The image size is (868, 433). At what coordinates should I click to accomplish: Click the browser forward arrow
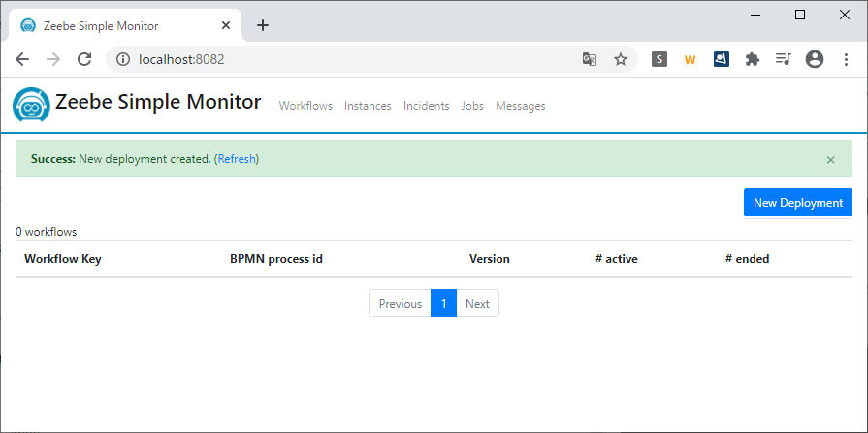tap(53, 59)
